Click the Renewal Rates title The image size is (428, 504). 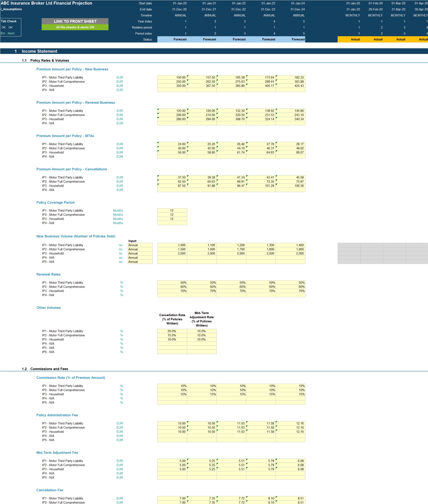tap(48, 274)
